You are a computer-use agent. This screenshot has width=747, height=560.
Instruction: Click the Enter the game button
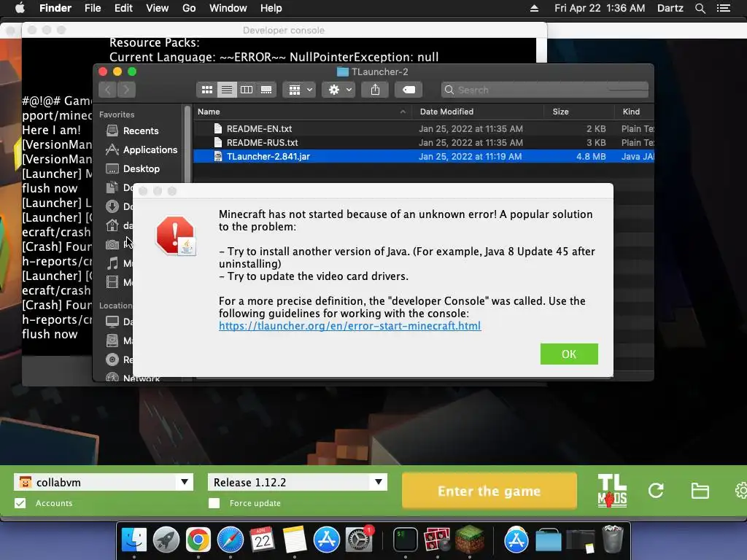[489, 491]
